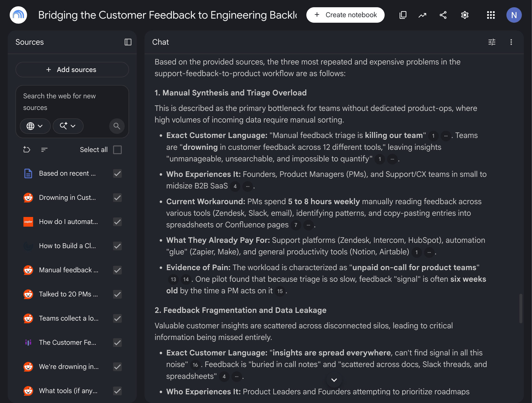This screenshot has height=403, width=532.
Task: Jump to bottom with down chevron
Action: coord(334,380)
